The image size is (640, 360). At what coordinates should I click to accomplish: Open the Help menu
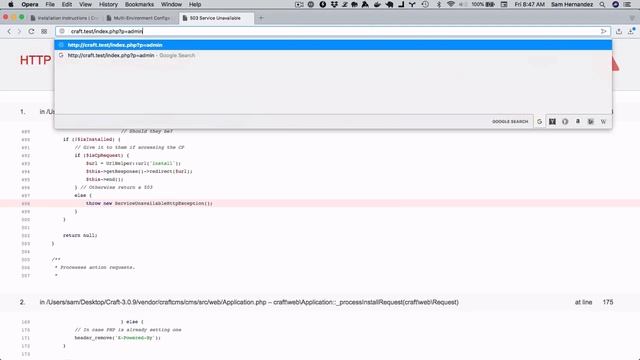click(x=195, y=4)
